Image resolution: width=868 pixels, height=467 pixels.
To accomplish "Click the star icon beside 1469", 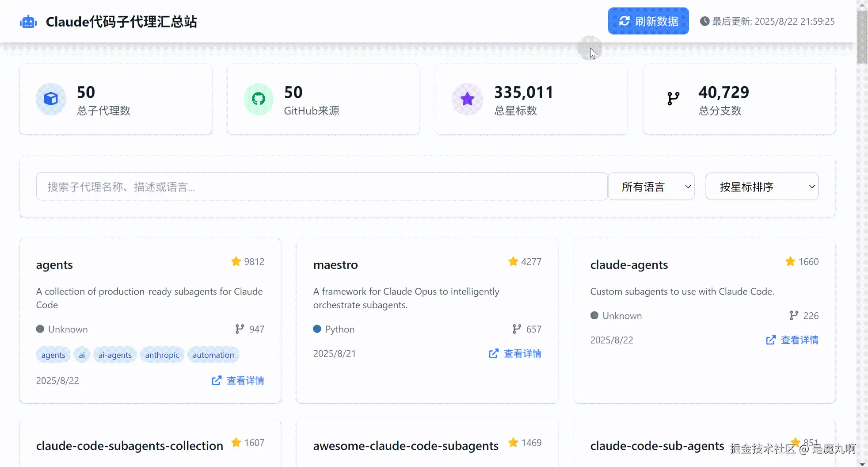I will [513, 442].
